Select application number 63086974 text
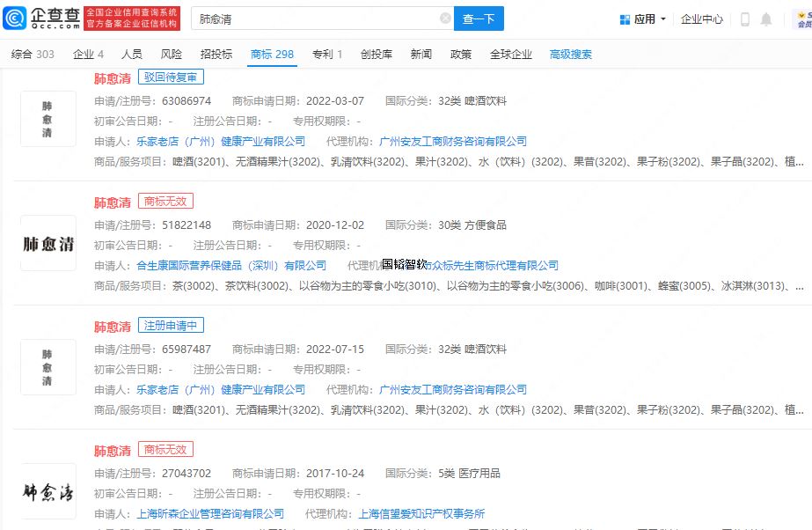 click(x=187, y=100)
